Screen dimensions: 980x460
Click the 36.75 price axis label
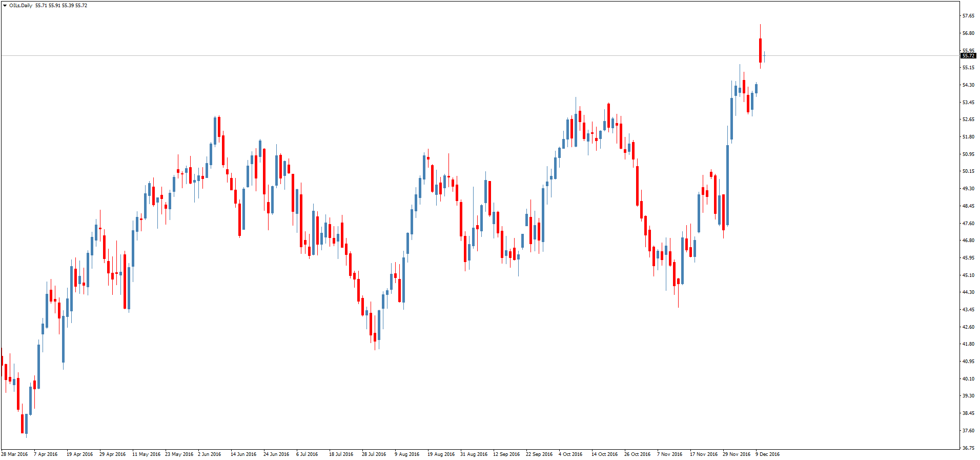click(x=968, y=448)
